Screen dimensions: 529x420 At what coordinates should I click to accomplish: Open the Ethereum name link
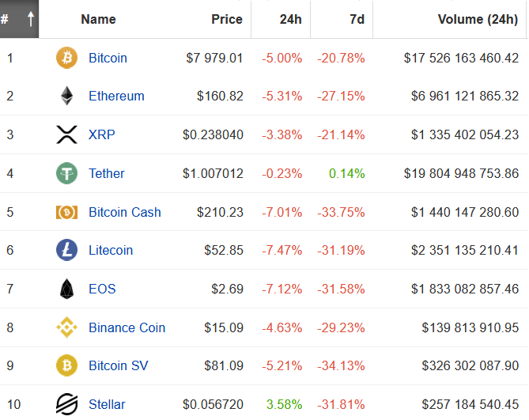pyautogui.click(x=116, y=96)
